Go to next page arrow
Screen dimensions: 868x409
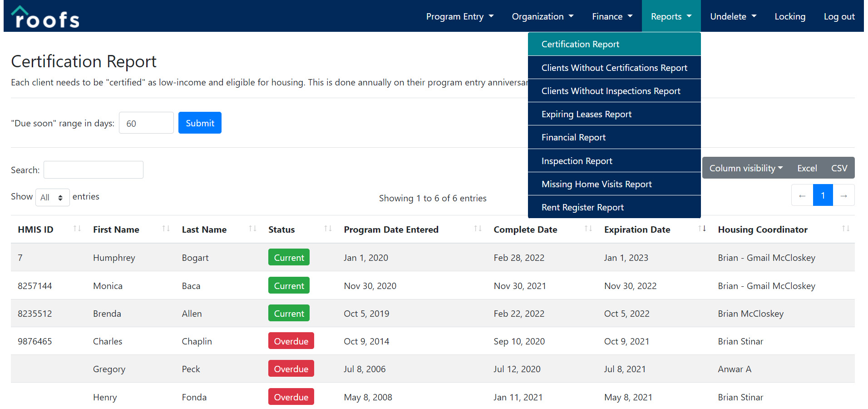[x=843, y=195]
